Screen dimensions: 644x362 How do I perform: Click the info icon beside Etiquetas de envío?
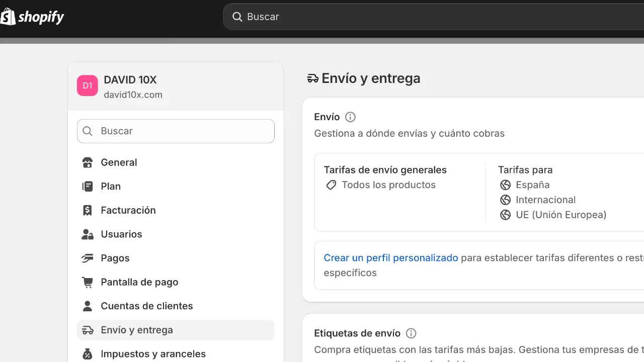click(x=411, y=333)
